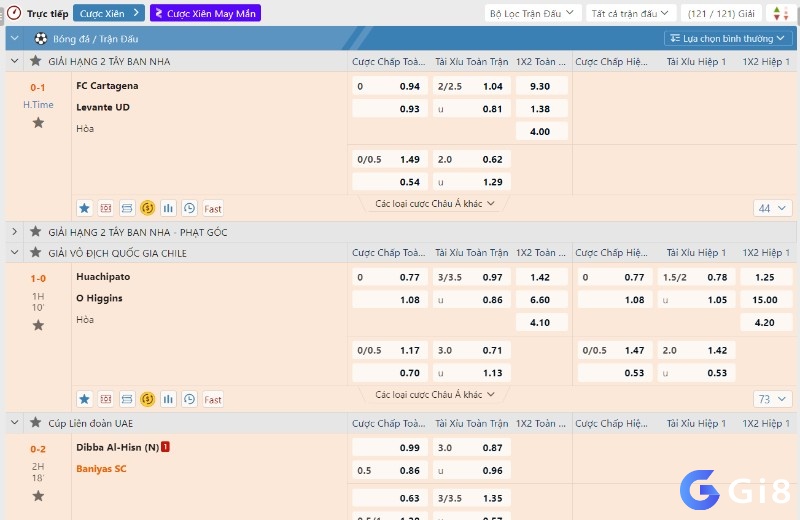The height and width of the screenshot is (520, 800).
Task: Favorite the Cúp Liên đoàn UAE star
Action: coord(35,423)
